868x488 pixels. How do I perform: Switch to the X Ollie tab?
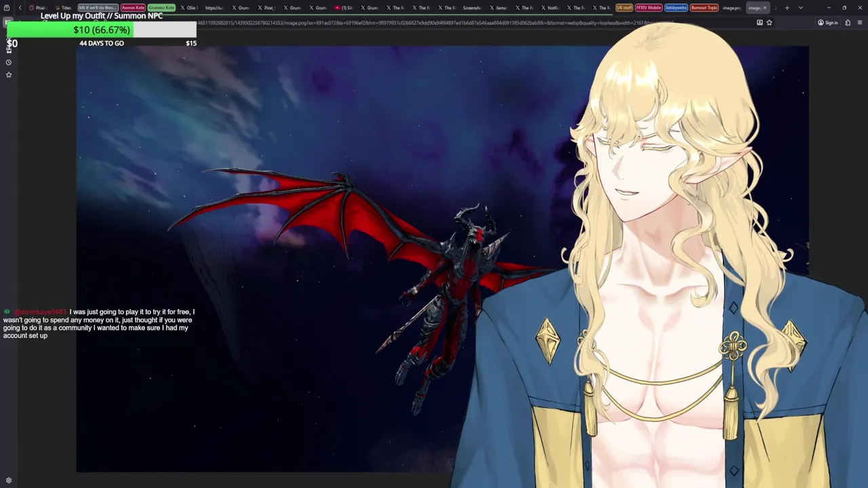tap(189, 7)
